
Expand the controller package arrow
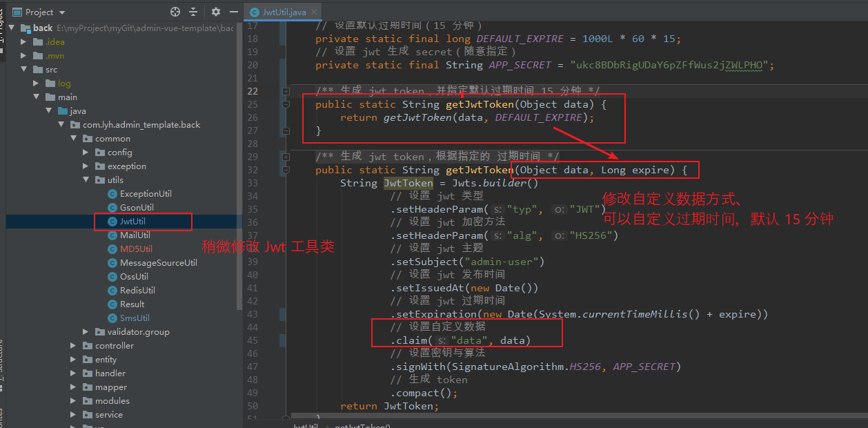coord(74,346)
